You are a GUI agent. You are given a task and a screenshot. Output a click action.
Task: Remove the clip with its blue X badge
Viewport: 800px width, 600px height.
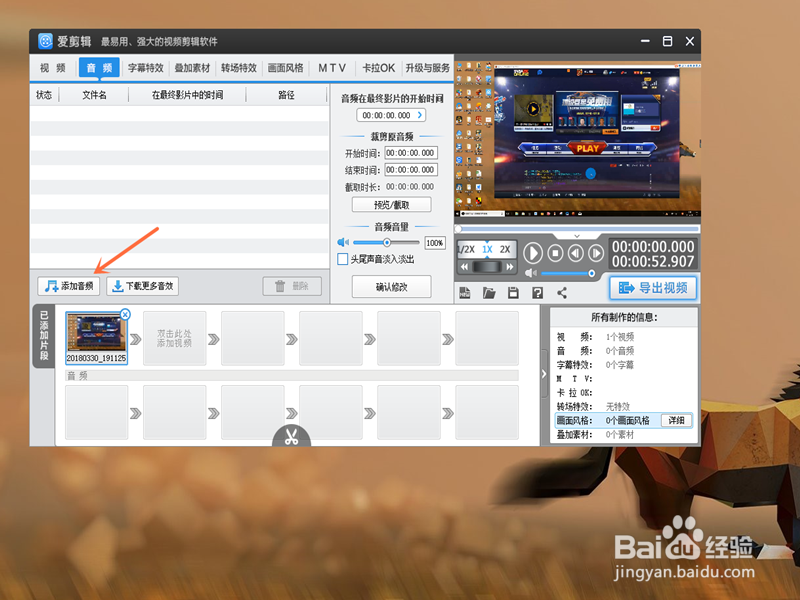125,314
